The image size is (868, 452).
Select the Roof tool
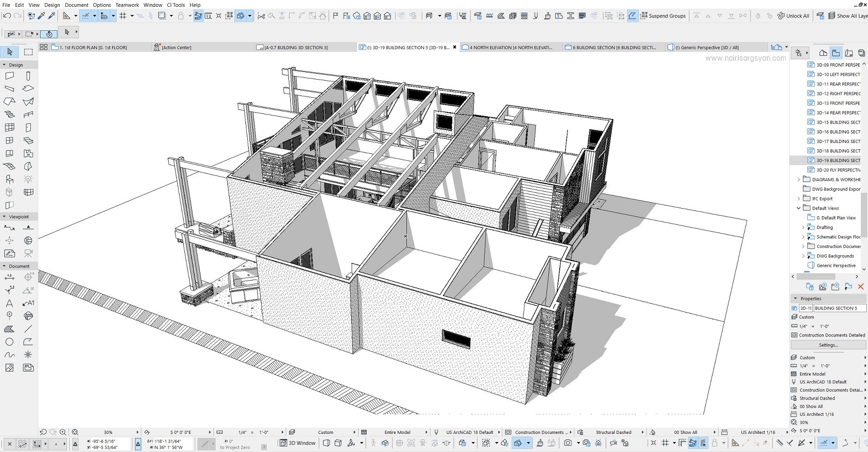pyautogui.click(x=9, y=101)
